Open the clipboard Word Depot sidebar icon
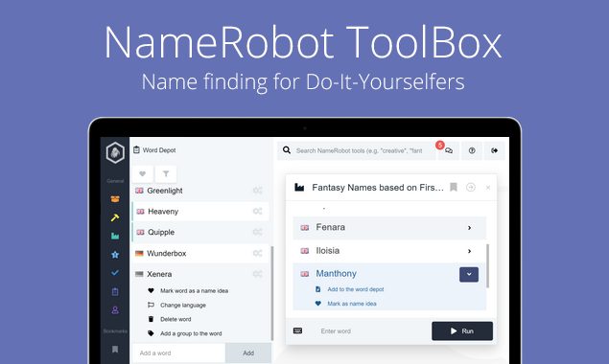This screenshot has width=609, height=364. pos(115,291)
